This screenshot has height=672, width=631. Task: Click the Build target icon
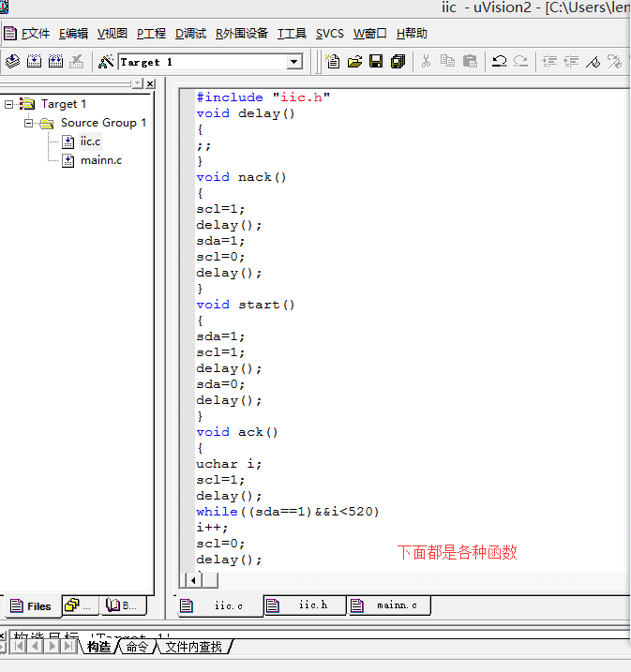point(35,61)
